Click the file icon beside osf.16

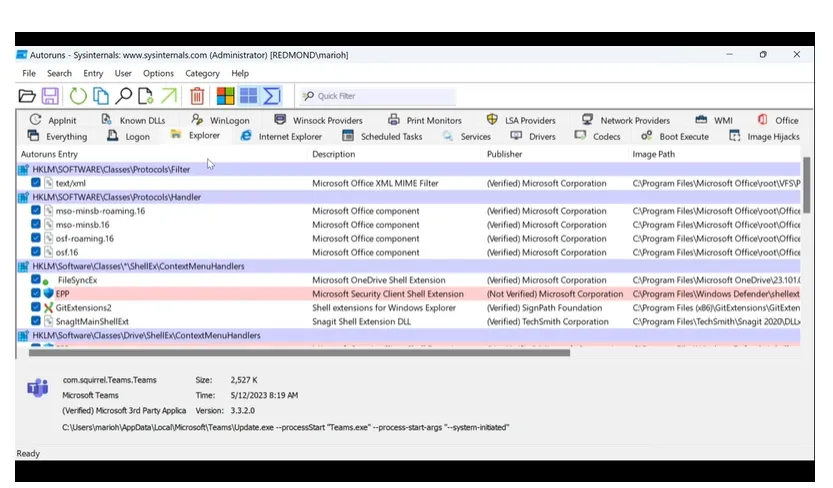pyautogui.click(x=49, y=252)
